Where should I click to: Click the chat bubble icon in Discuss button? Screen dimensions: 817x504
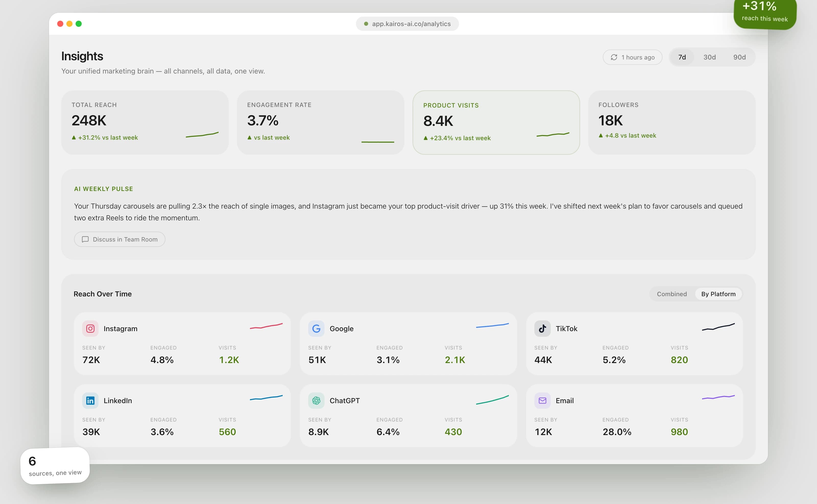click(85, 239)
